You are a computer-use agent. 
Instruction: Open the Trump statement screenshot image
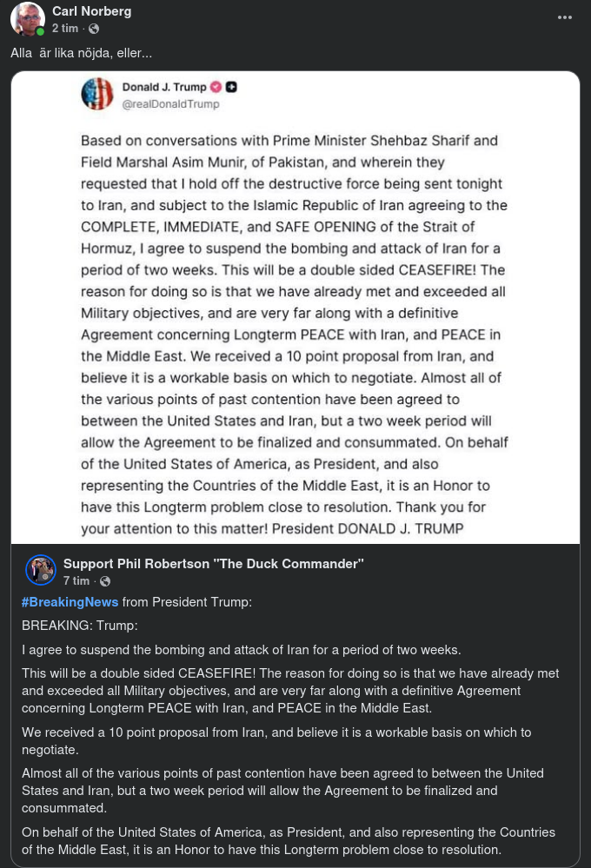click(295, 330)
